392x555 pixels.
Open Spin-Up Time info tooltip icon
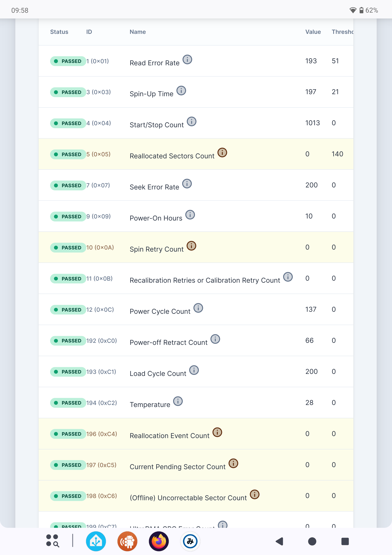click(181, 91)
